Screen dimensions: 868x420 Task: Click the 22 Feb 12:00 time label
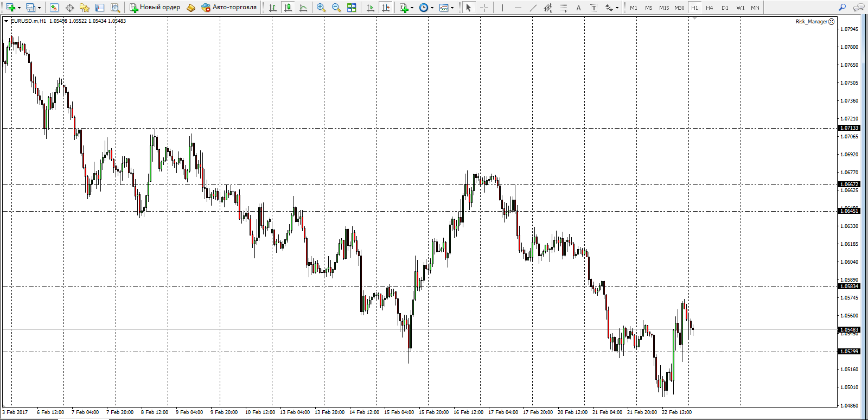click(676, 412)
